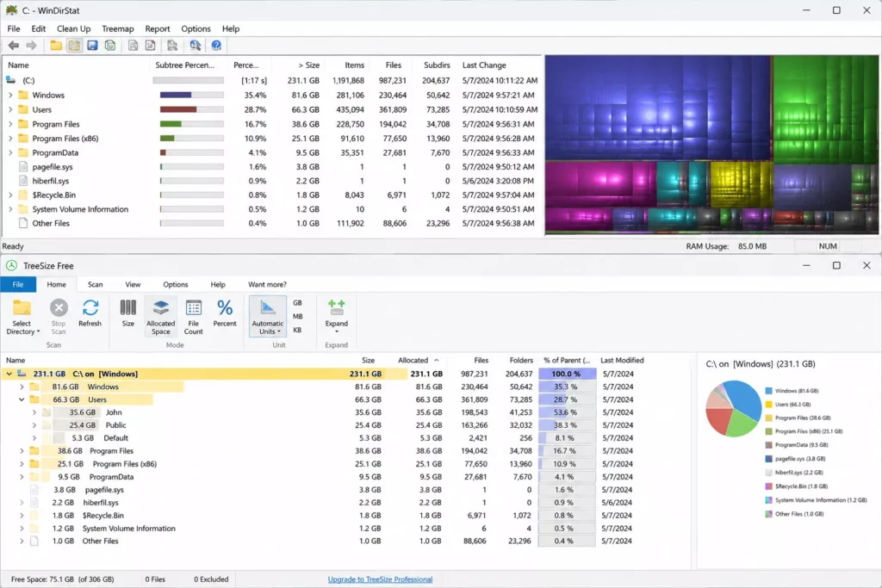The image size is (882, 588).
Task: Click the Windows folder icon in WinDirStat list
Action: [23, 95]
